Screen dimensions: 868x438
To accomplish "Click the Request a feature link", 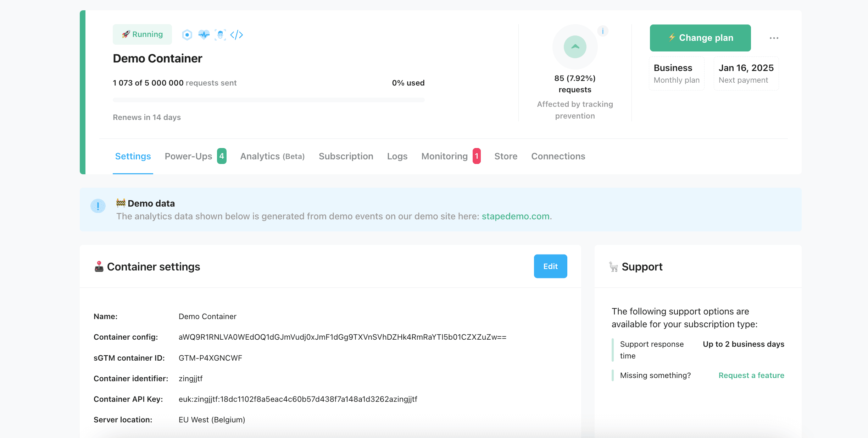I will (751, 375).
